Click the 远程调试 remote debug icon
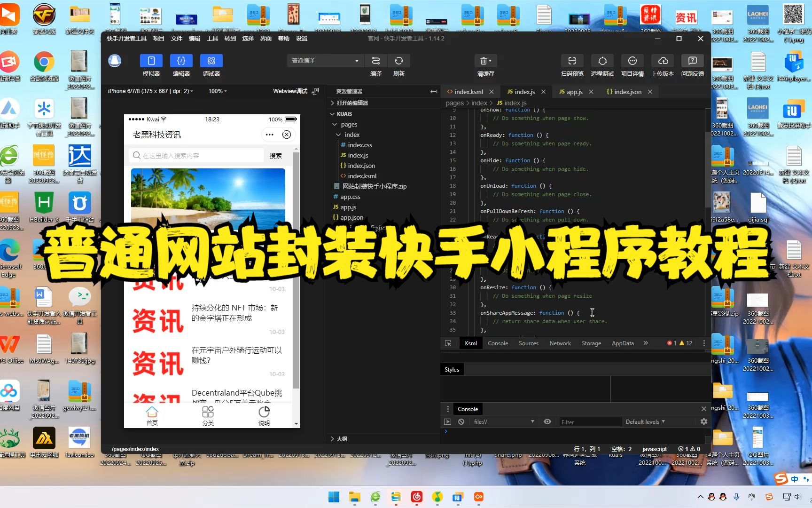The height and width of the screenshot is (508, 812). pyautogui.click(x=602, y=61)
